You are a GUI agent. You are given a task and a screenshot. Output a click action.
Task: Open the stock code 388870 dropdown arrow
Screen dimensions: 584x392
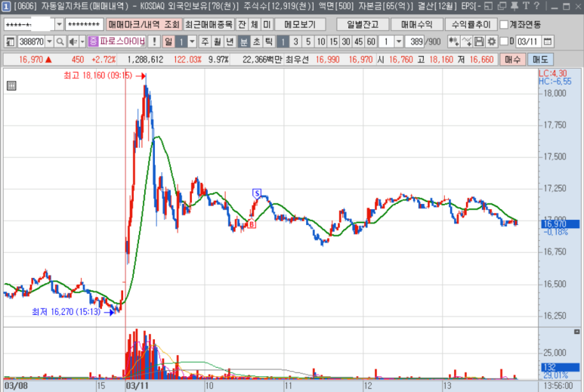tap(50, 41)
